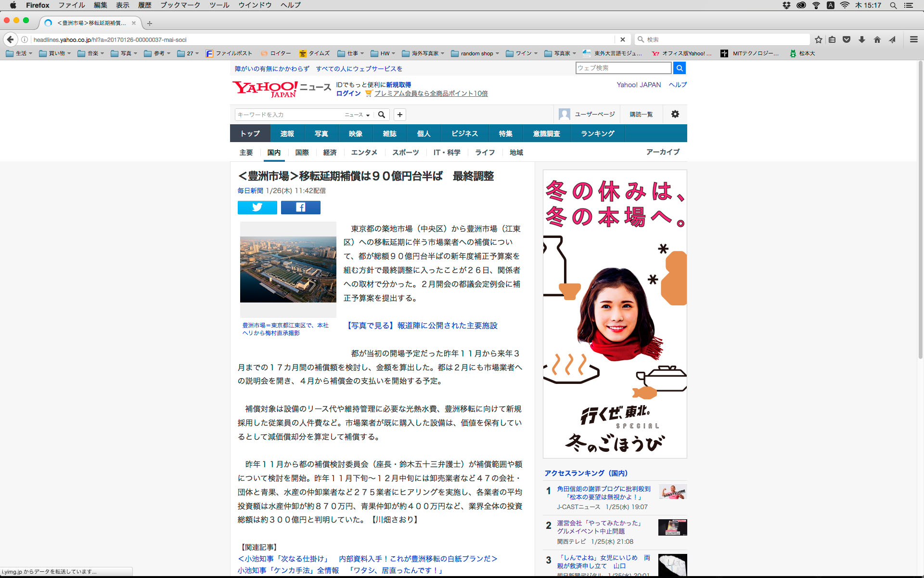
Task: Share article via Twitter button
Action: 257,208
